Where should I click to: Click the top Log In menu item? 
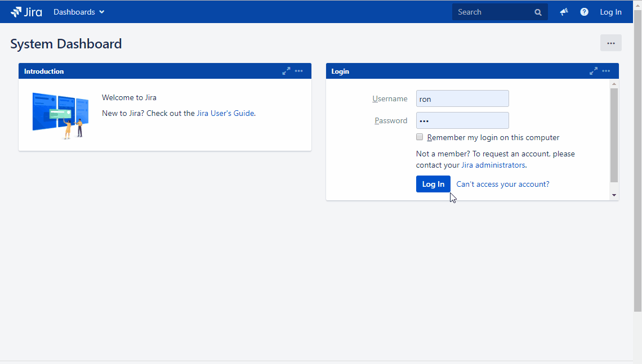tap(611, 11)
